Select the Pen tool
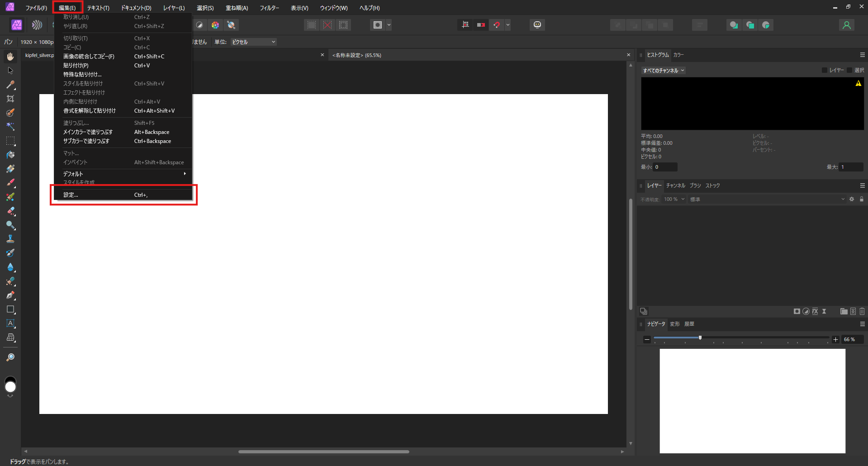The height and width of the screenshot is (466, 868). tap(10, 295)
